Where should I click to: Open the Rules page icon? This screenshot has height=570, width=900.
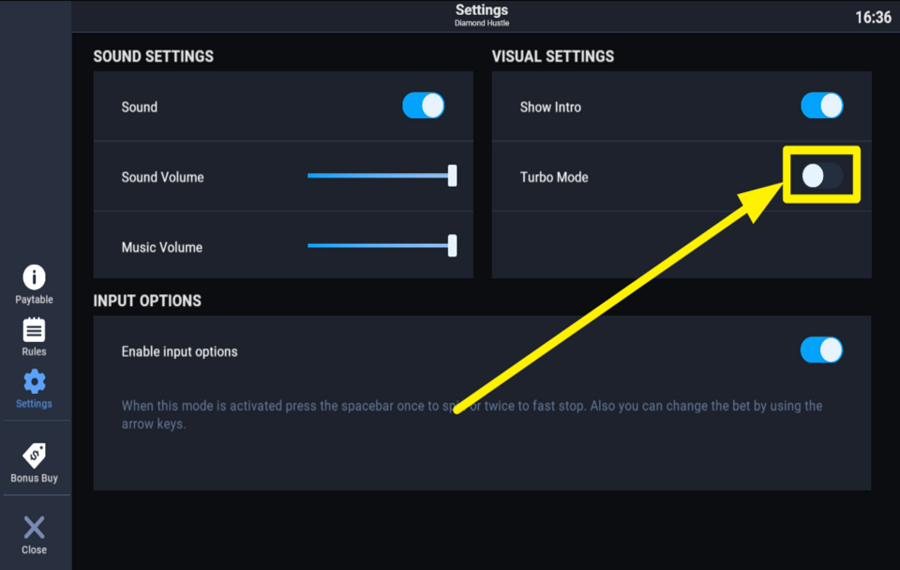[x=34, y=330]
